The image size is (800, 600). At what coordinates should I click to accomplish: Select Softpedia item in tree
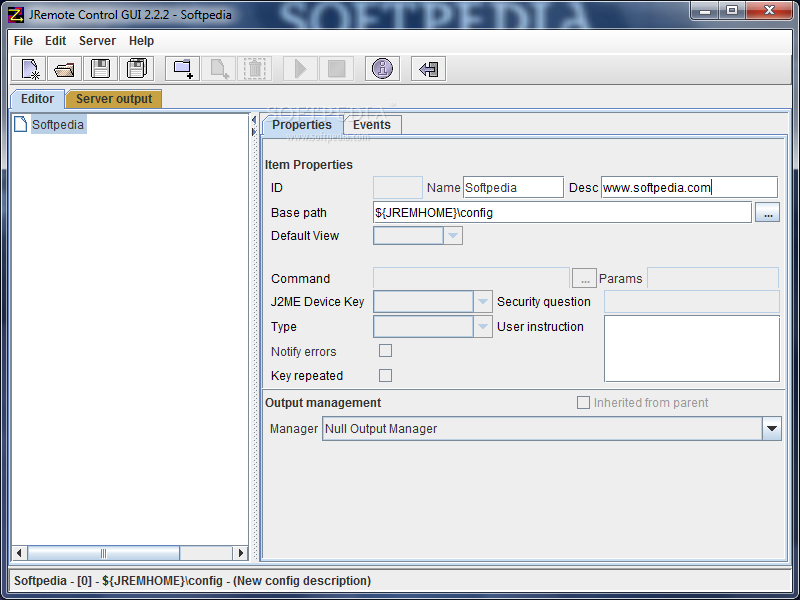[58, 124]
